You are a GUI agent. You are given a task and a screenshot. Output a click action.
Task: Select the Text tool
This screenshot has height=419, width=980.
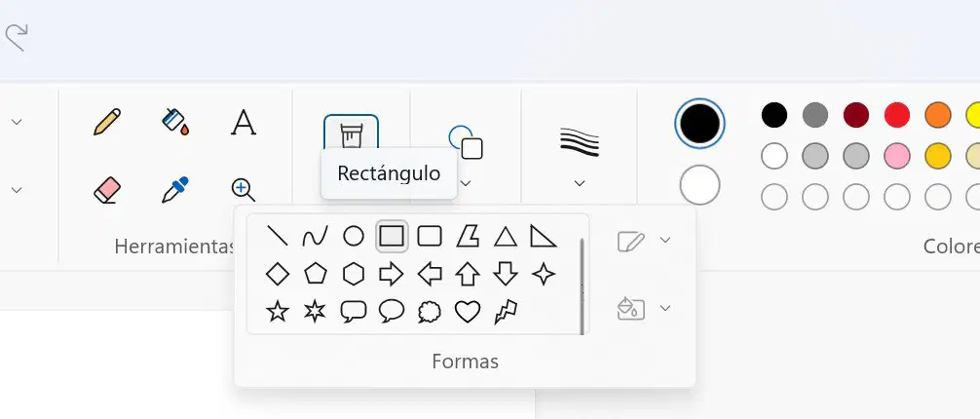(244, 122)
